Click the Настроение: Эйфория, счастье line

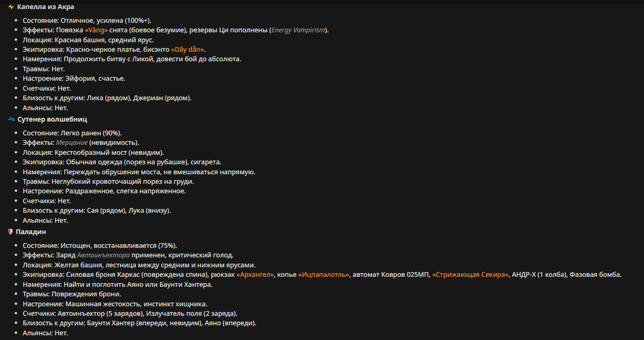pos(74,78)
